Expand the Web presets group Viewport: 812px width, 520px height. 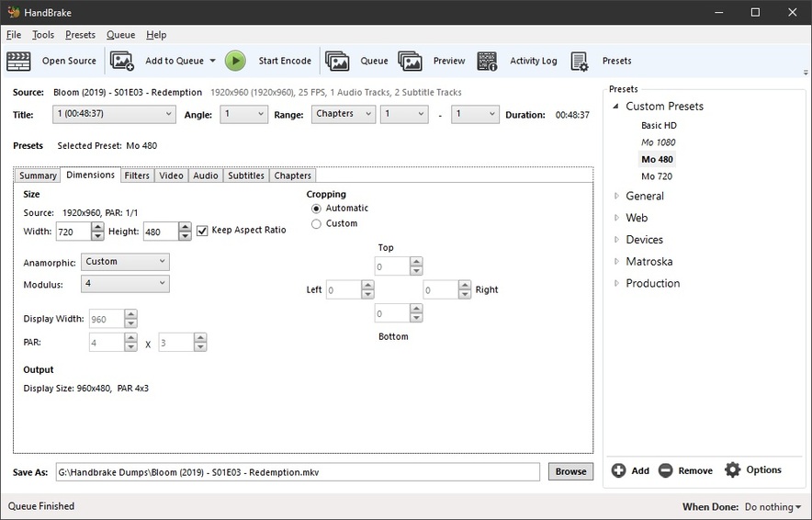tap(616, 218)
